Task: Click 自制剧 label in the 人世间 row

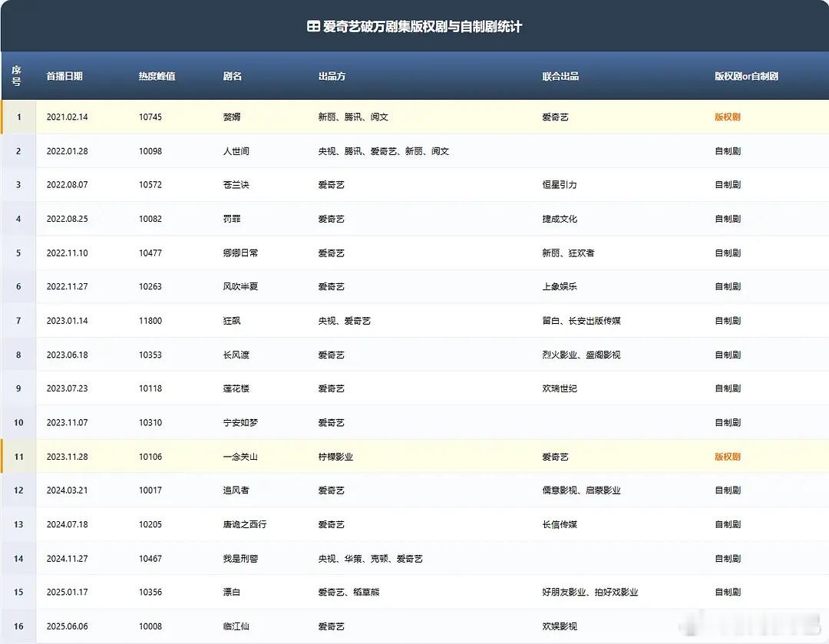Action: (728, 151)
